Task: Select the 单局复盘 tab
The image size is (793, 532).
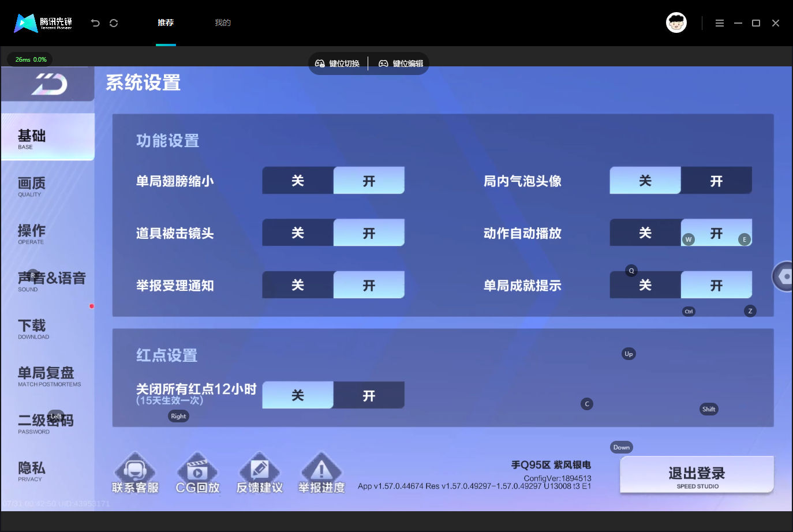Action: pos(48,377)
